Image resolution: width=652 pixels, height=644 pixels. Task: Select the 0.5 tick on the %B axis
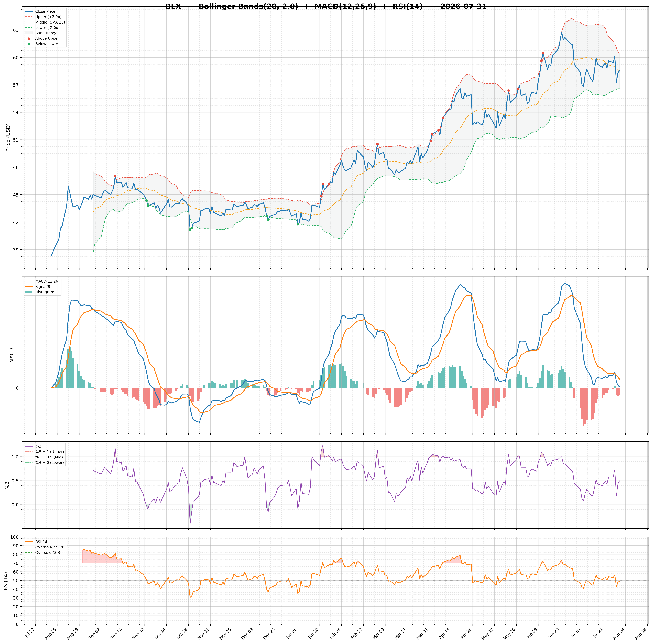point(15,481)
